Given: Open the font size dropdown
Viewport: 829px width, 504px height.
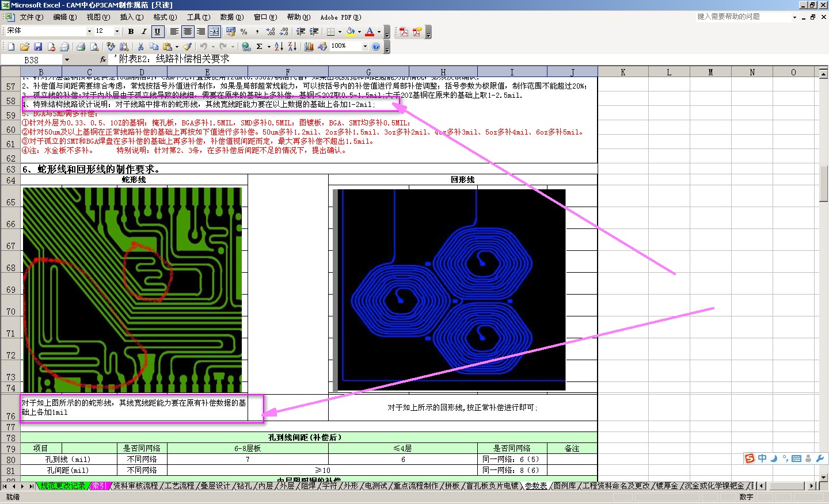Looking at the screenshot, I should [x=117, y=31].
